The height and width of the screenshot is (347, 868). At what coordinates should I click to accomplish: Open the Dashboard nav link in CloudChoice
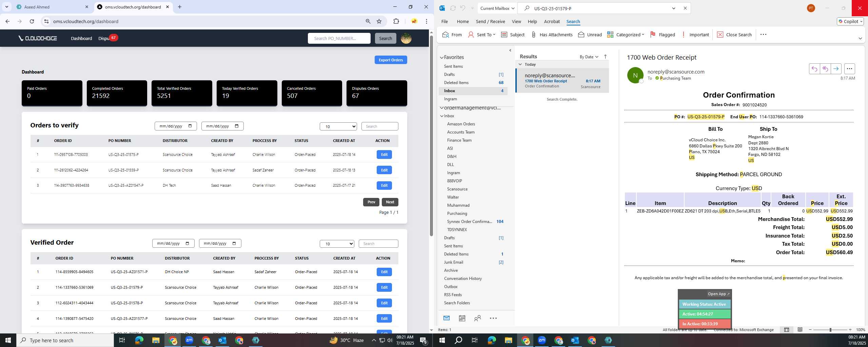pyautogui.click(x=81, y=38)
